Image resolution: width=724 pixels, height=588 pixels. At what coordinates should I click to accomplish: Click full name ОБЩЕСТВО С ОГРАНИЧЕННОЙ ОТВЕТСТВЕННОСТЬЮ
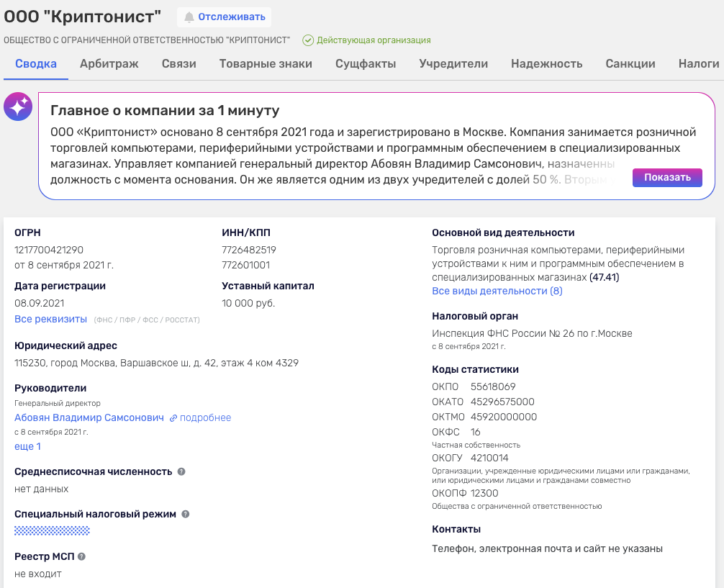(x=147, y=40)
